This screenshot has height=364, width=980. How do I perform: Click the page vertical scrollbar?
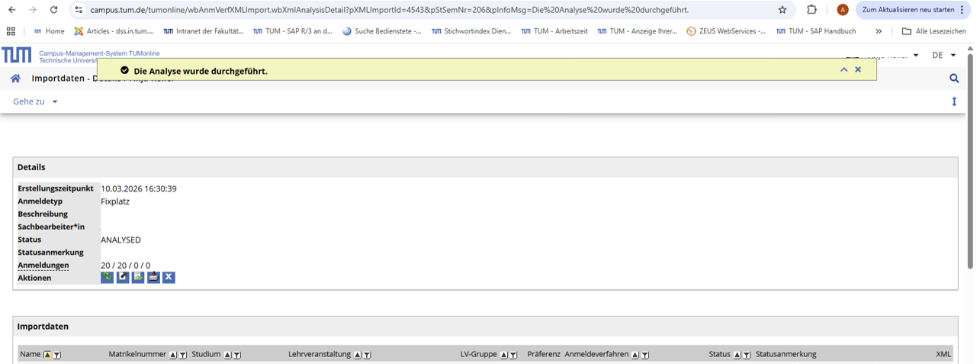point(970,160)
